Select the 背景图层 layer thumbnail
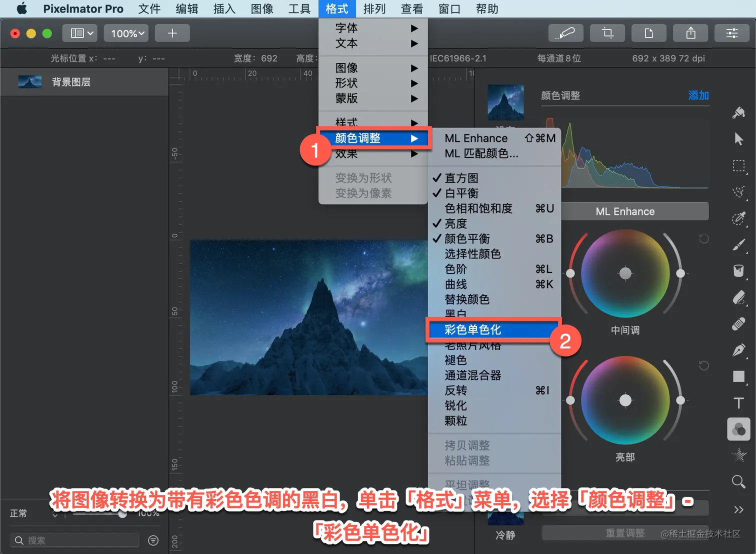Viewport: 756px width, 554px height. (30, 81)
